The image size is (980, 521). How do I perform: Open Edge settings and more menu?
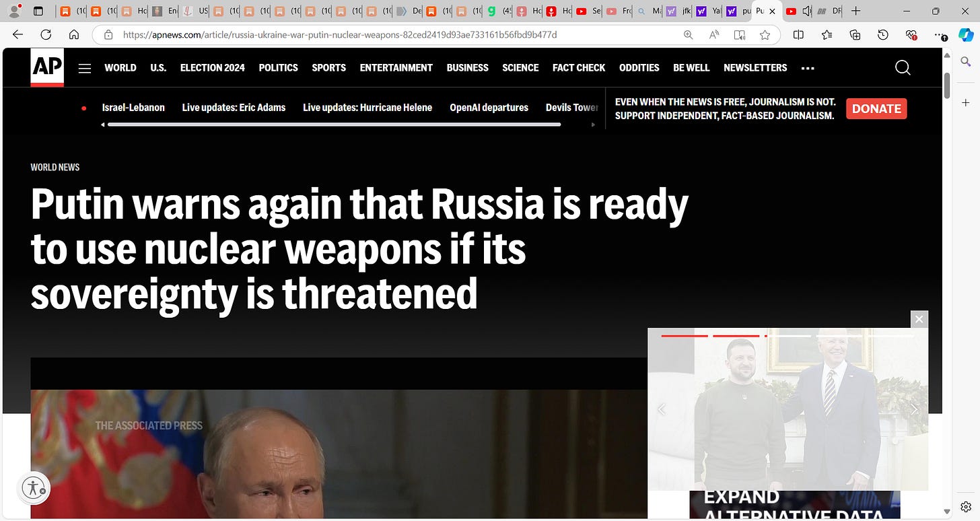(x=940, y=35)
